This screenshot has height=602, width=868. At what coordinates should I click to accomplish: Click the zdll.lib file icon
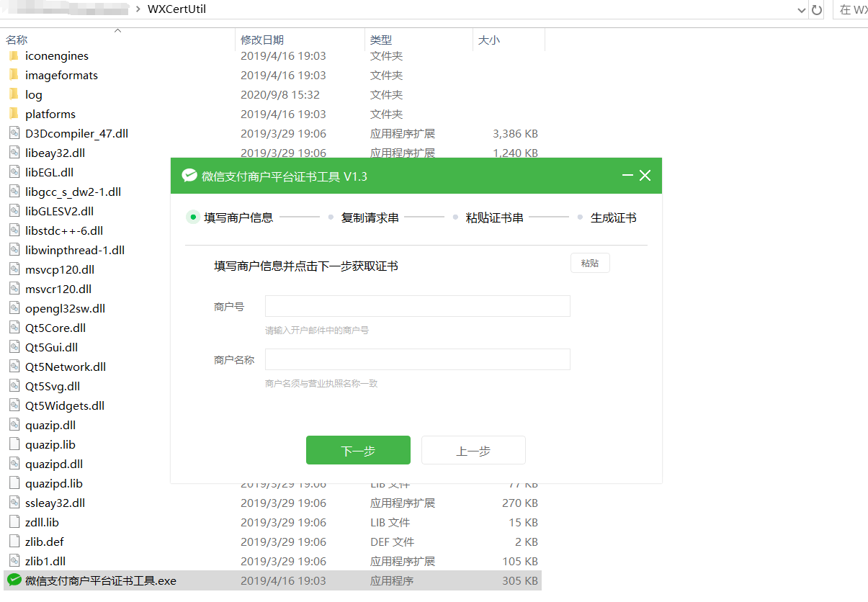click(14, 522)
